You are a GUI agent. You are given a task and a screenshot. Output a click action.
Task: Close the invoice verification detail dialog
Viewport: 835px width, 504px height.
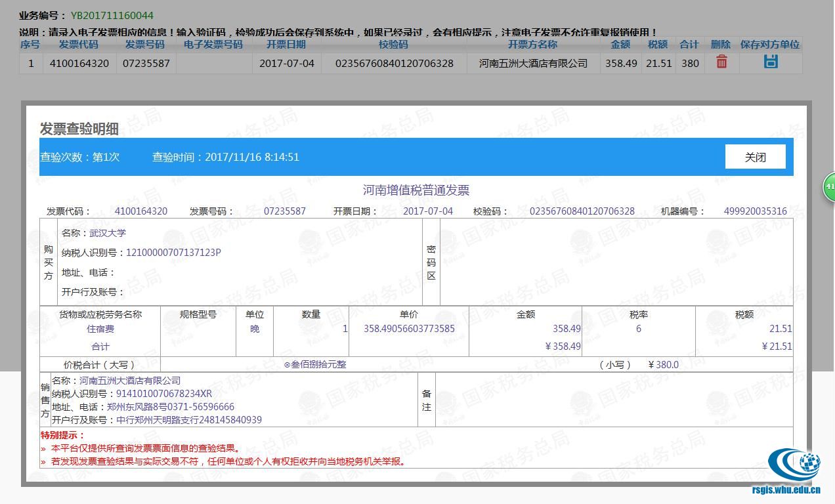[x=756, y=157]
